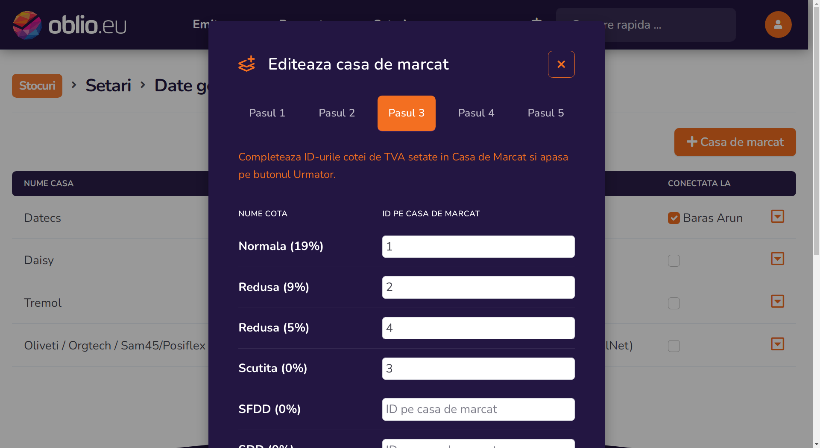Enable the Tremol row checkbox
This screenshot has height=448, width=820.
pos(674,303)
